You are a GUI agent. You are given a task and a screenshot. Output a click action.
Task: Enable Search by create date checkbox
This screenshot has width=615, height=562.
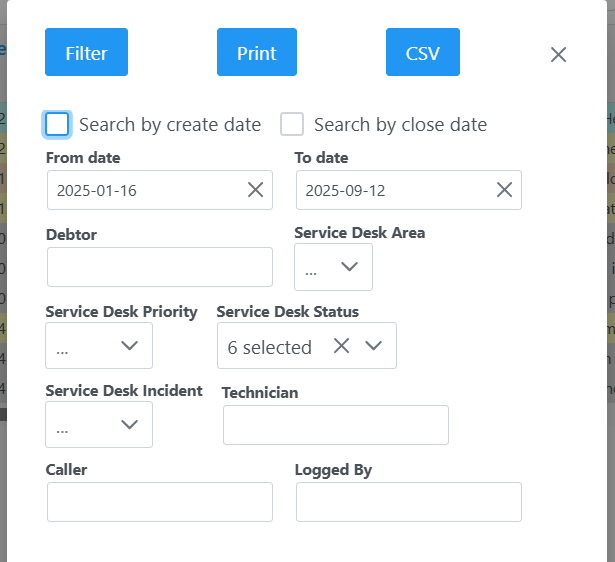coord(58,124)
